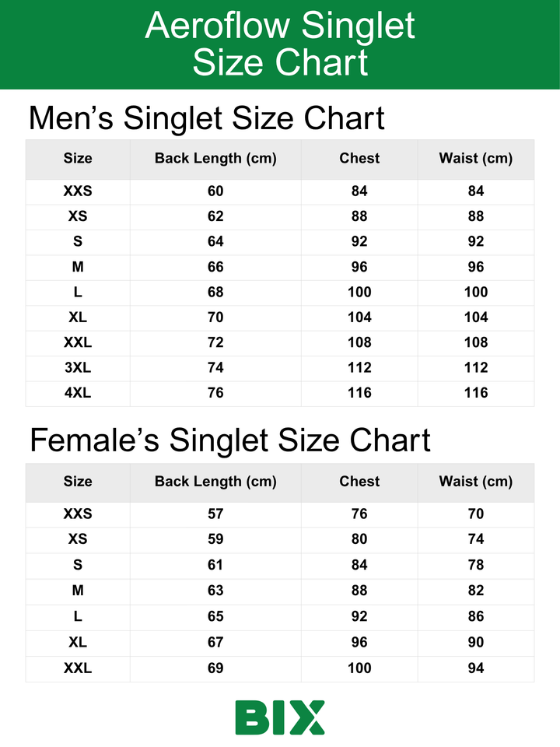The width and height of the screenshot is (560, 747).
Task: Click Back Length header in Men's table
Action: 215,159
